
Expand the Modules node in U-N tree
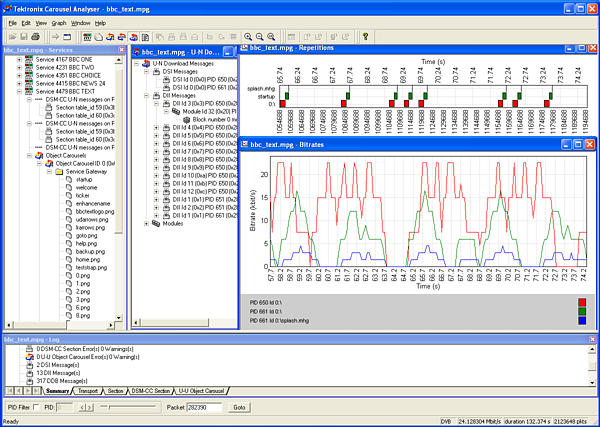[147, 223]
